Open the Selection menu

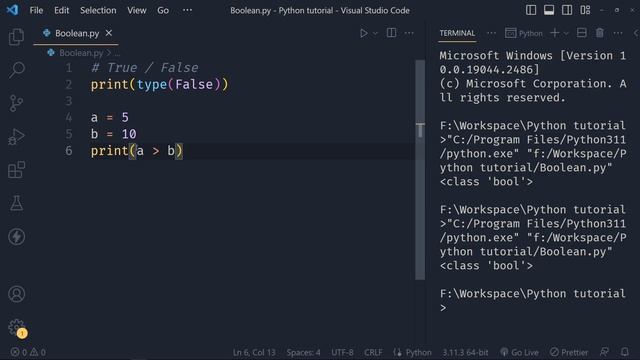click(98, 10)
